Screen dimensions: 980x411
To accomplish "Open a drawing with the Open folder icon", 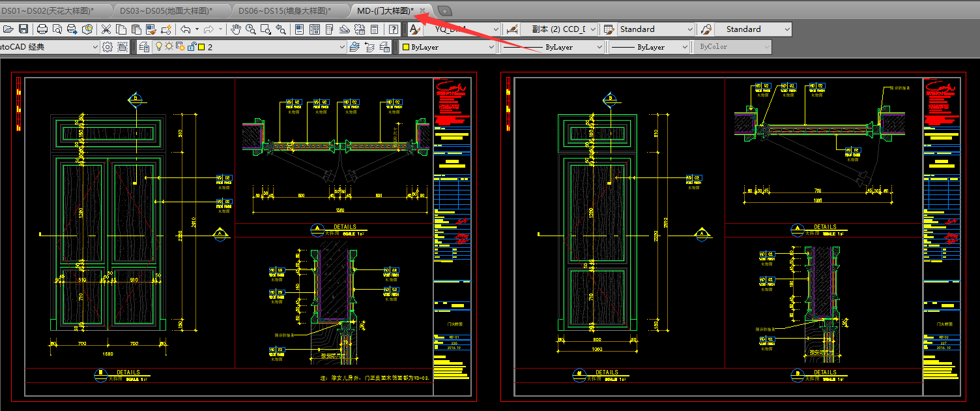I will (8, 29).
